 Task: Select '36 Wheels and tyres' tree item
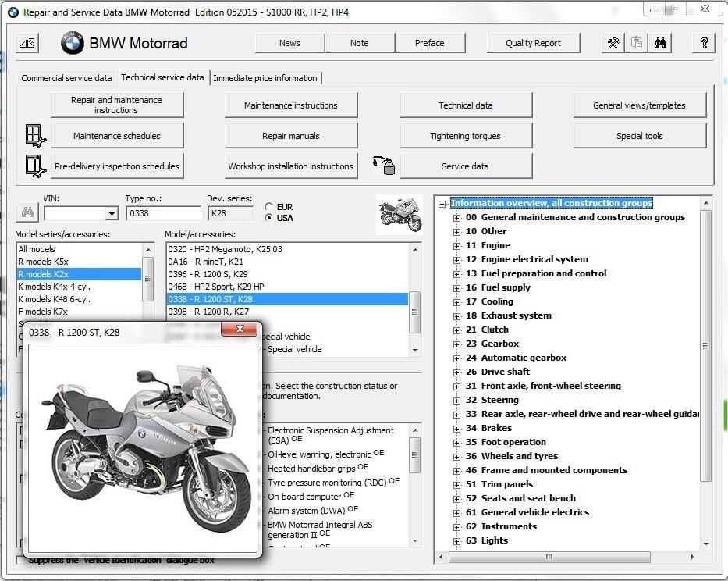[x=512, y=456]
